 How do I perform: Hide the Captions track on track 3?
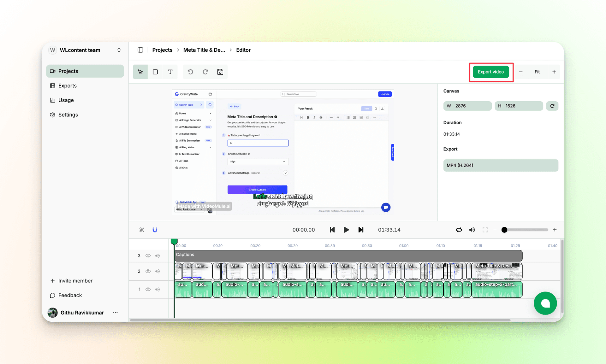(x=148, y=255)
